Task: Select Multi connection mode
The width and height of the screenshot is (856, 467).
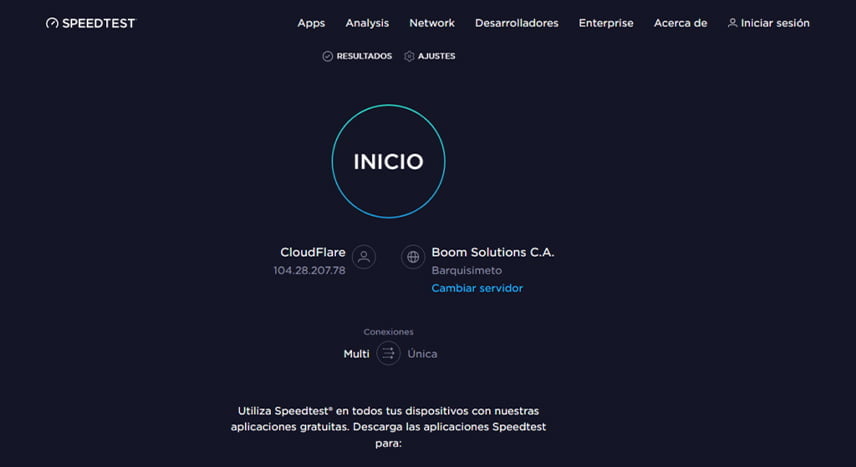Action: tap(356, 354)
